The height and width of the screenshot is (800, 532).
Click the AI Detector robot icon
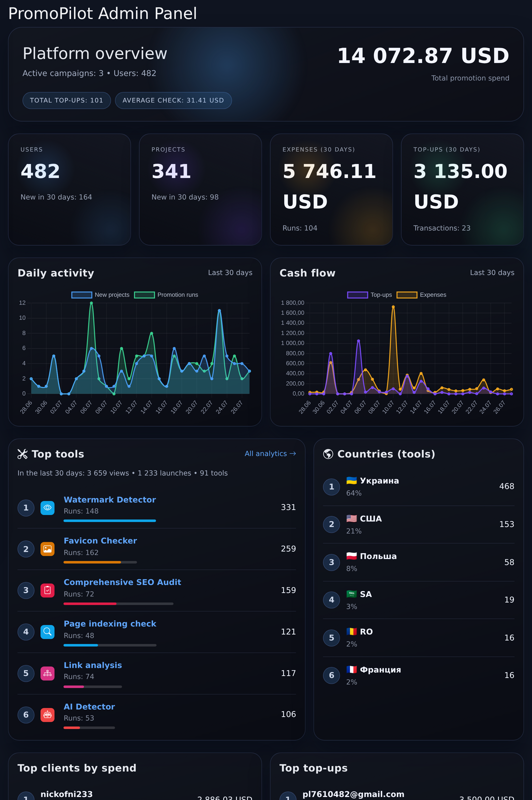(47, 714)
